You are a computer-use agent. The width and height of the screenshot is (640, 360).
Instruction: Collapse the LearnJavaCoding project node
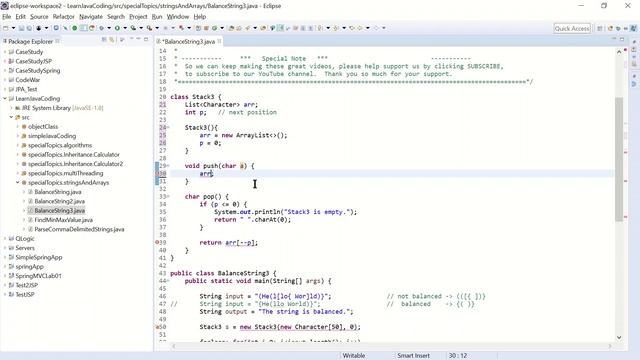tap(4, 98)
